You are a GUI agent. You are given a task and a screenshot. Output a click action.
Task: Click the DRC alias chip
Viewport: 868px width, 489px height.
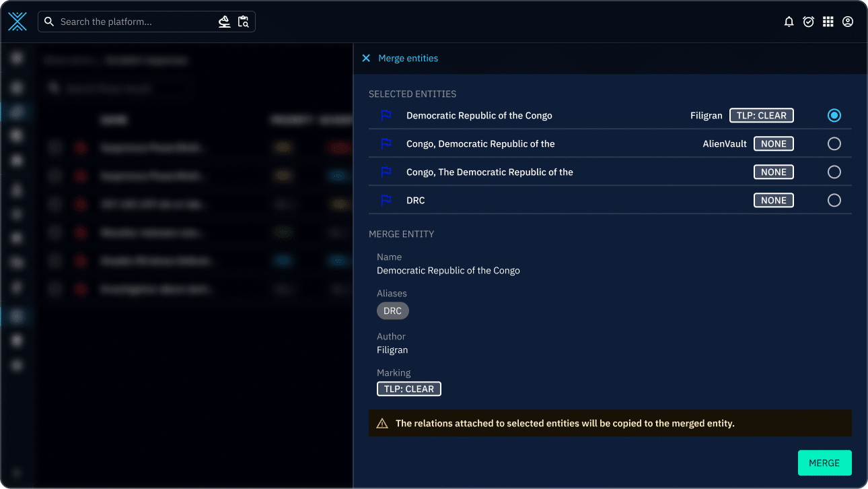[x=392, y=311]
